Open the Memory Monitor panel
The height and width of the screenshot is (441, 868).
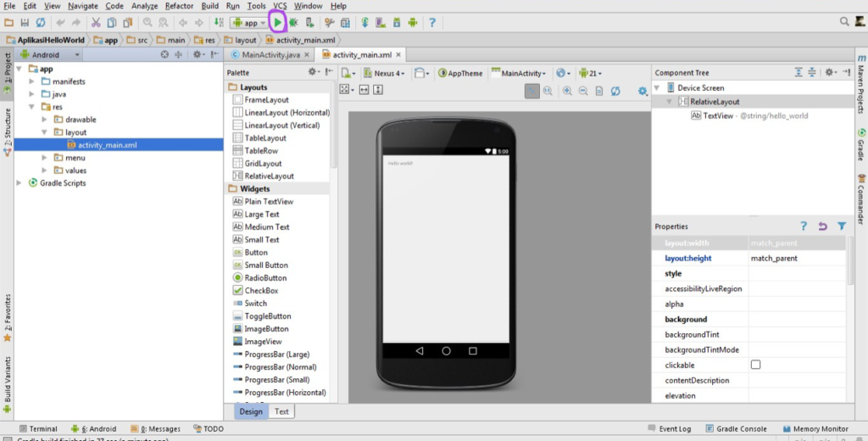pyautogui.click(x=815, y=429)
